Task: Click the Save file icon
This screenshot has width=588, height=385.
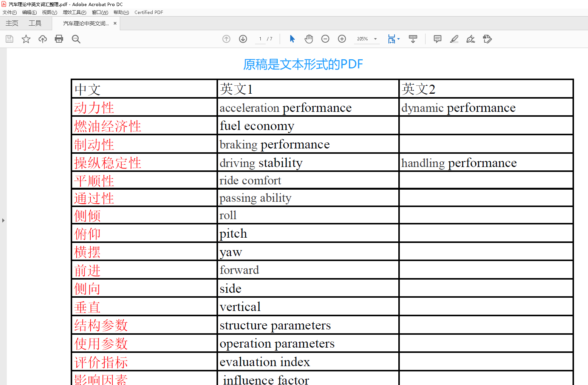Action: (x=9, y=39)
